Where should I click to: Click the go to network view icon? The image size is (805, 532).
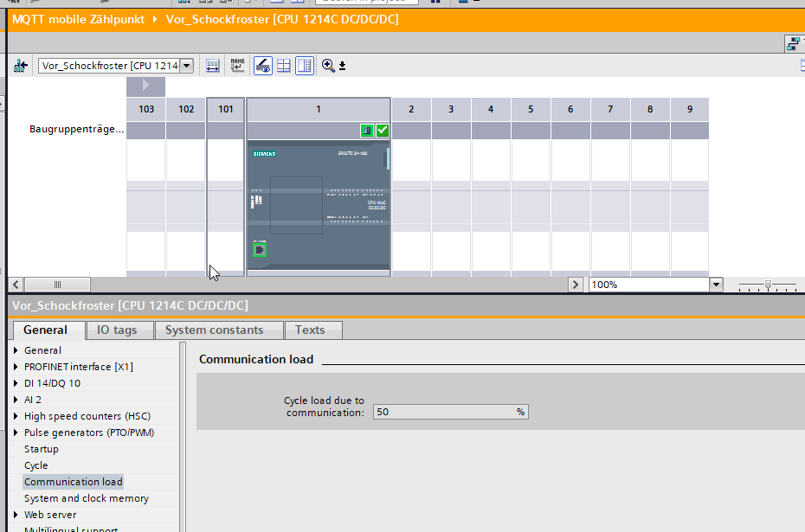(20, 66)
